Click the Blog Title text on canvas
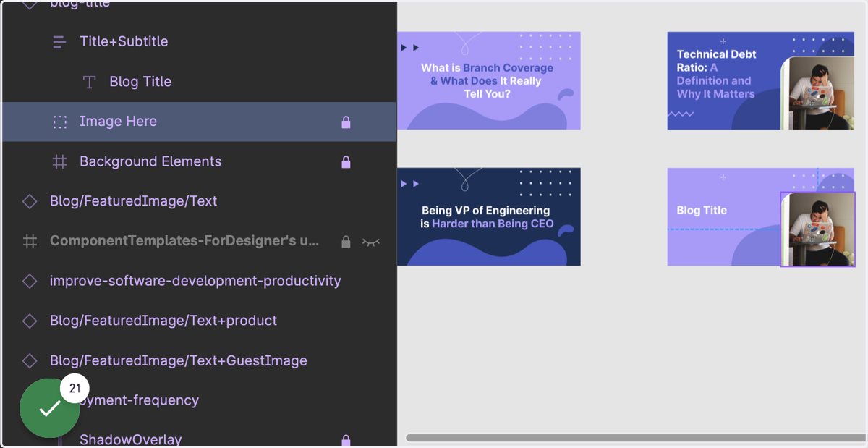868x448 pixels. point(702,211)
